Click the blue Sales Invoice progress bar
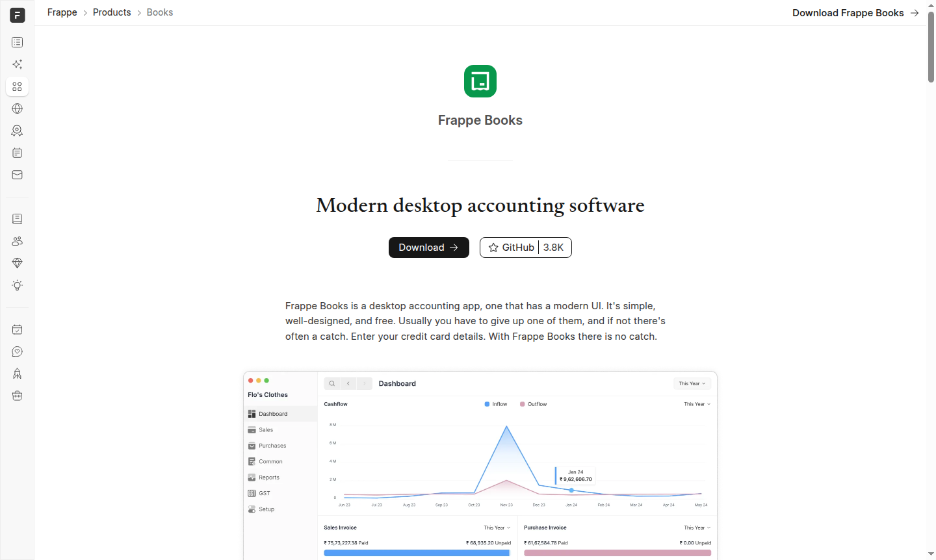 417,552
